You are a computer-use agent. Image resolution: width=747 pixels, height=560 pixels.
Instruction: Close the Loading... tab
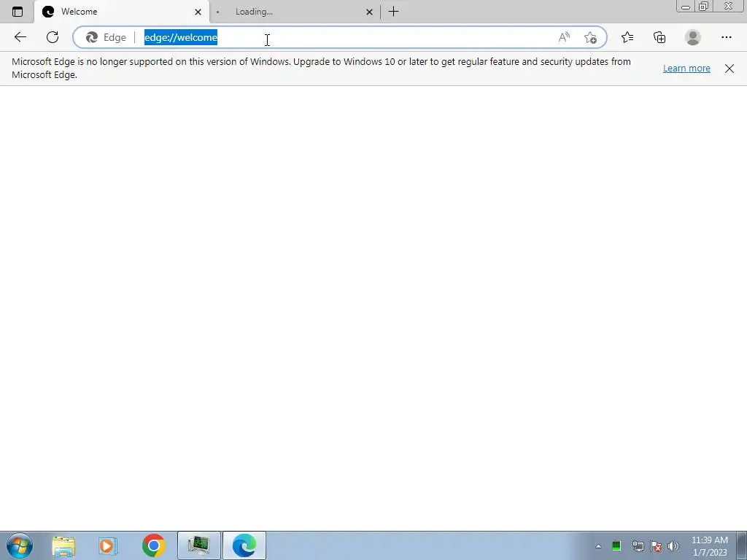(369, 12)
